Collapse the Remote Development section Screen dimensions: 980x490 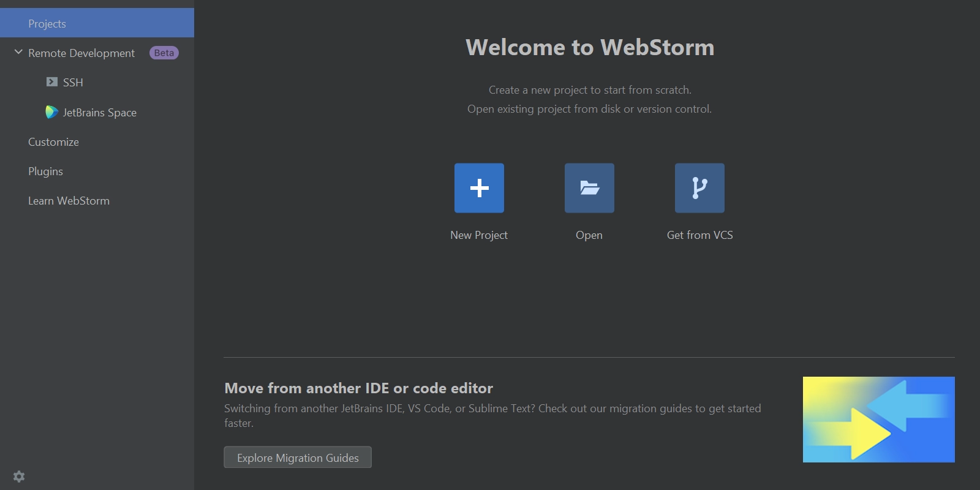tap(18, 53)
